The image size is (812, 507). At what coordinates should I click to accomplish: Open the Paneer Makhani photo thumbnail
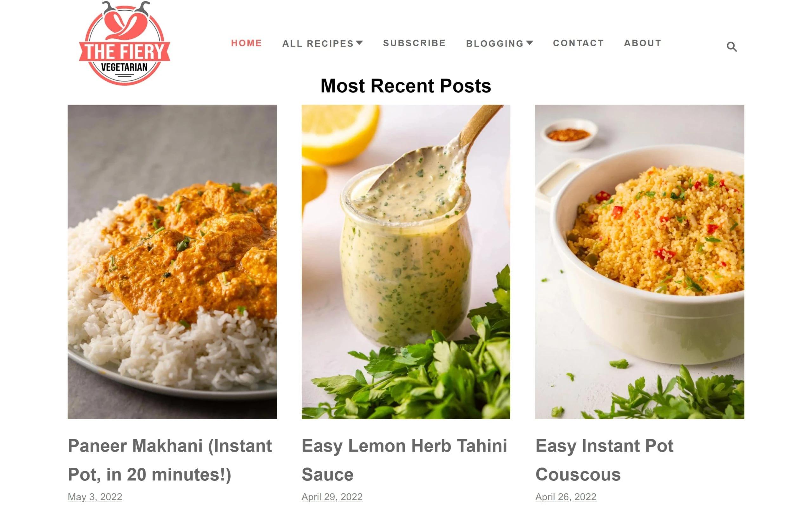[x=172, y=262]
